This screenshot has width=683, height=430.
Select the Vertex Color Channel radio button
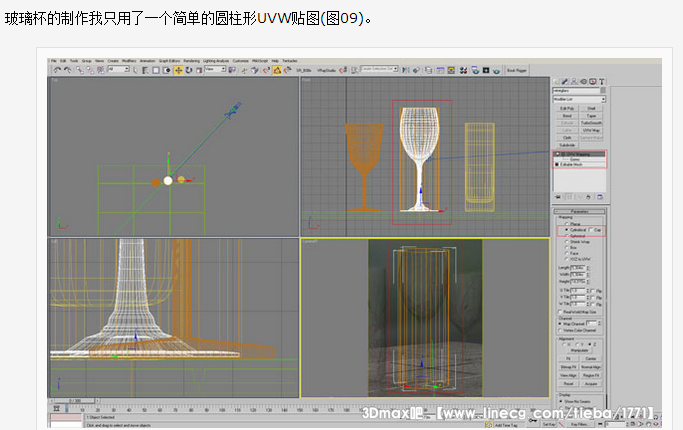560,330
